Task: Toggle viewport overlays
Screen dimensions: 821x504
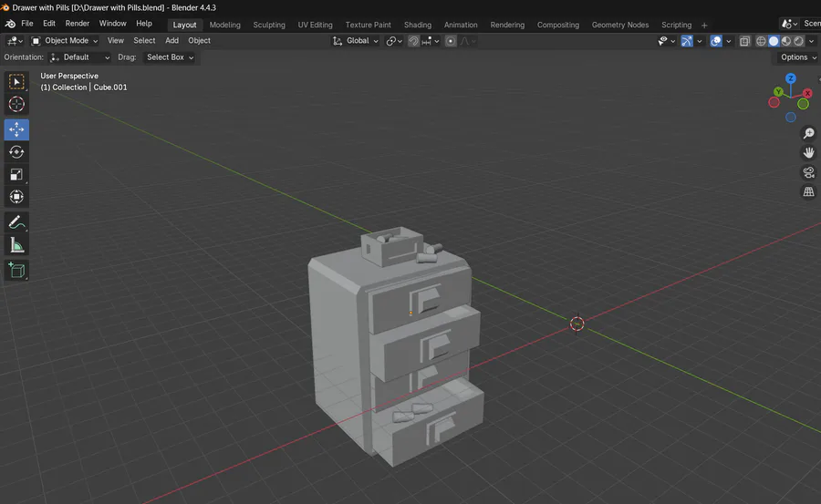Action: pos(716,41)
